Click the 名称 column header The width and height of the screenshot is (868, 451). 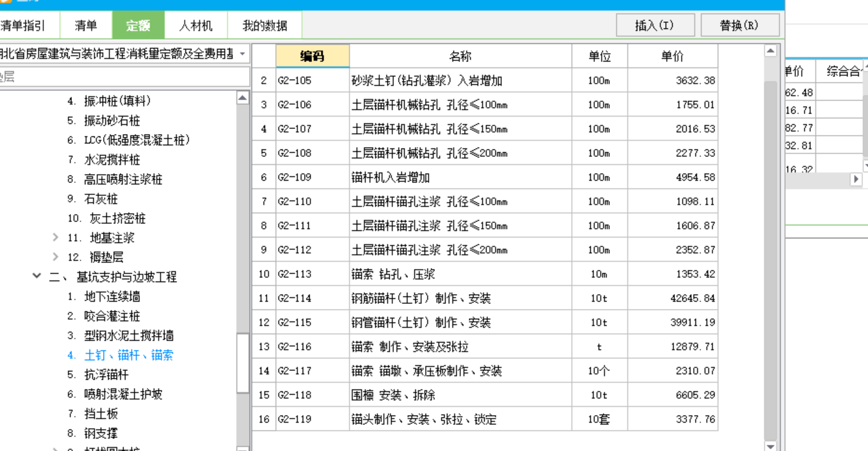point(460,56)
